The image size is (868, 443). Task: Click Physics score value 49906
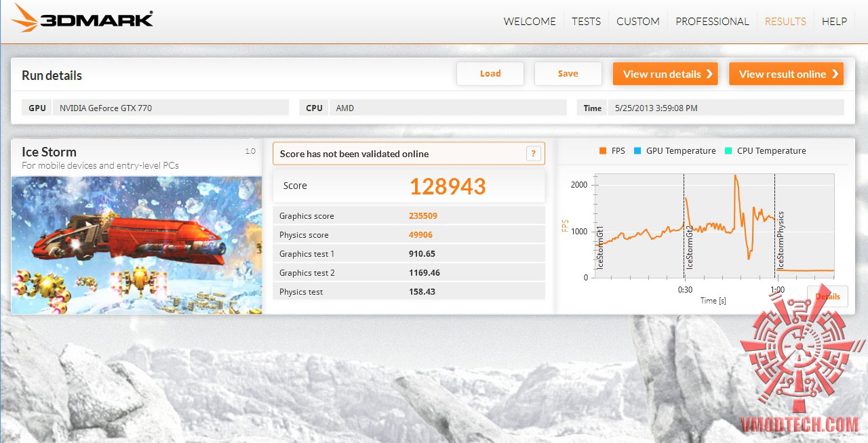click(x=420, y=235)
